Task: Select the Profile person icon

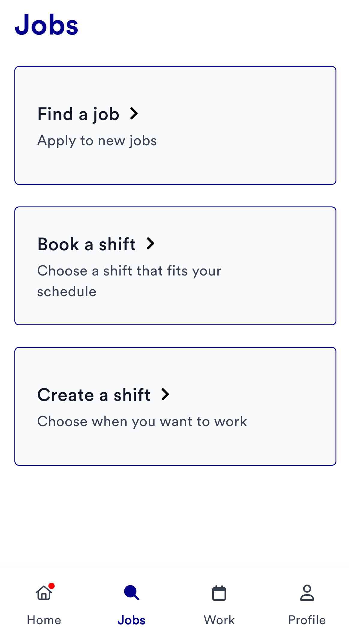Action: [x=306, y=593]
